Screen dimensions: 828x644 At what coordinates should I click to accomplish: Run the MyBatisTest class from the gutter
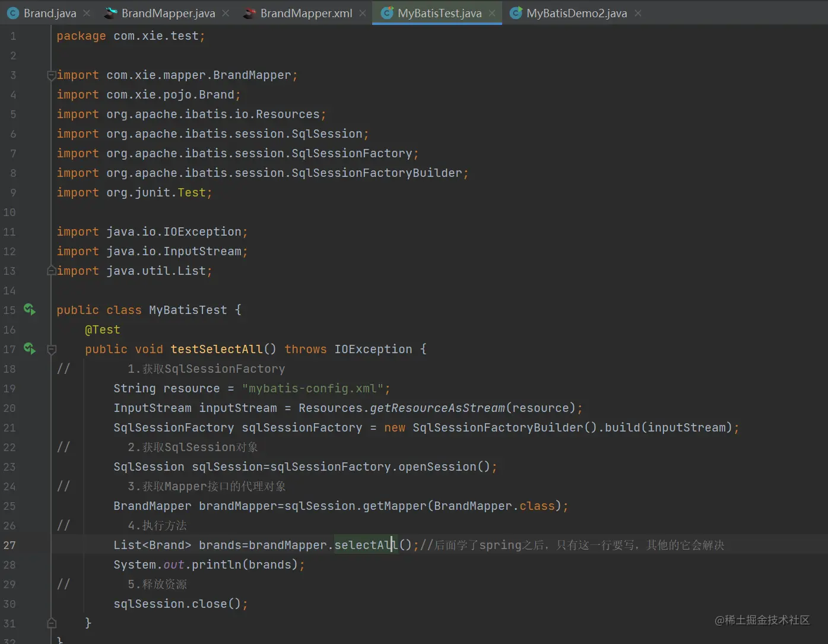(29, 309)
